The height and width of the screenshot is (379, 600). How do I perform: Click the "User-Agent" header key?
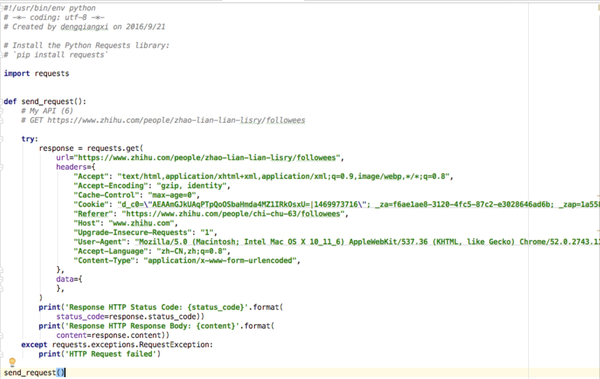click(x=99, y=242)
